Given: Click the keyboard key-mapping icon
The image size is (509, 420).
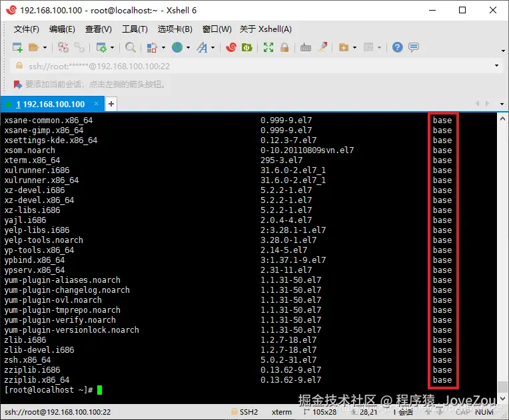Looking at the screenshot, I should pos(305,47).
